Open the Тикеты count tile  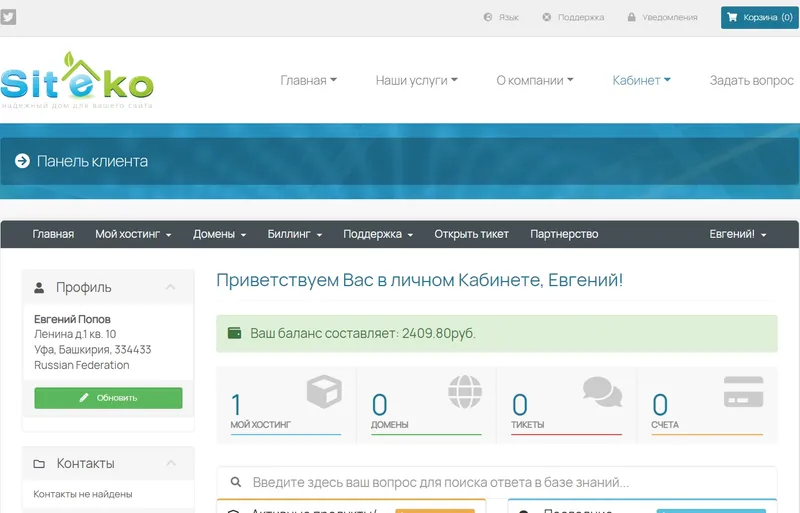(566, 405)
